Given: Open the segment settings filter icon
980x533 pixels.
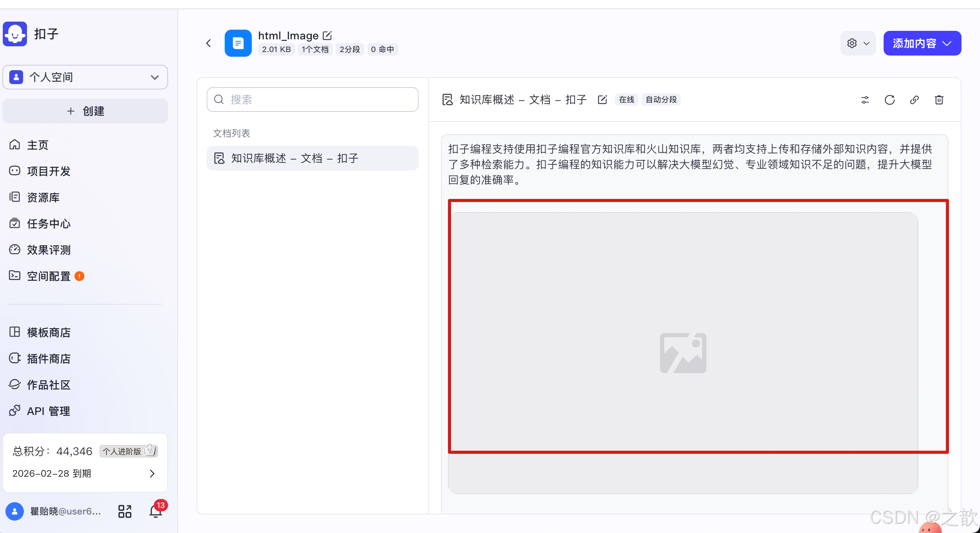Looking at the screenshot, I should [x=865, y=100].
